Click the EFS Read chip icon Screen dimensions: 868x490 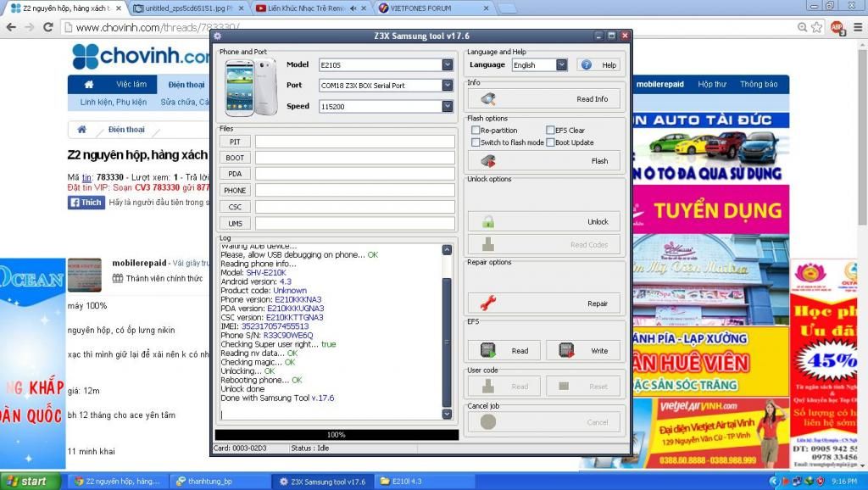coord(487,350)
